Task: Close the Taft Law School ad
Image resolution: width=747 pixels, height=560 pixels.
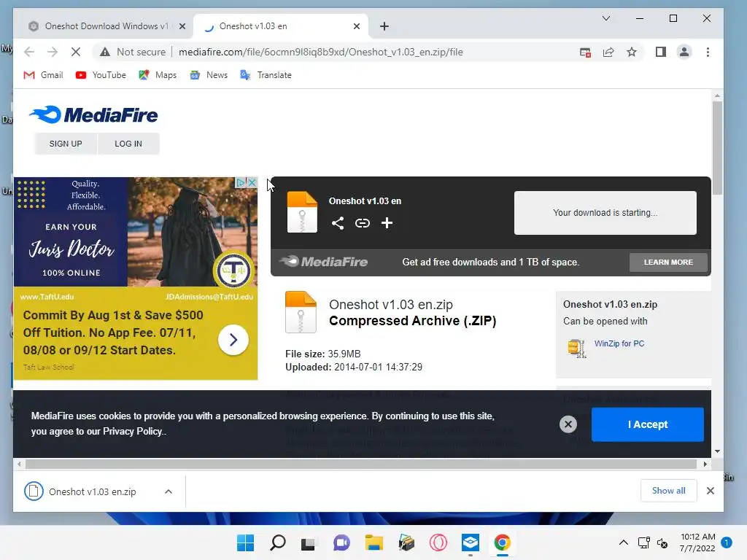Action: pyautogui.click(x=252, y=182)
